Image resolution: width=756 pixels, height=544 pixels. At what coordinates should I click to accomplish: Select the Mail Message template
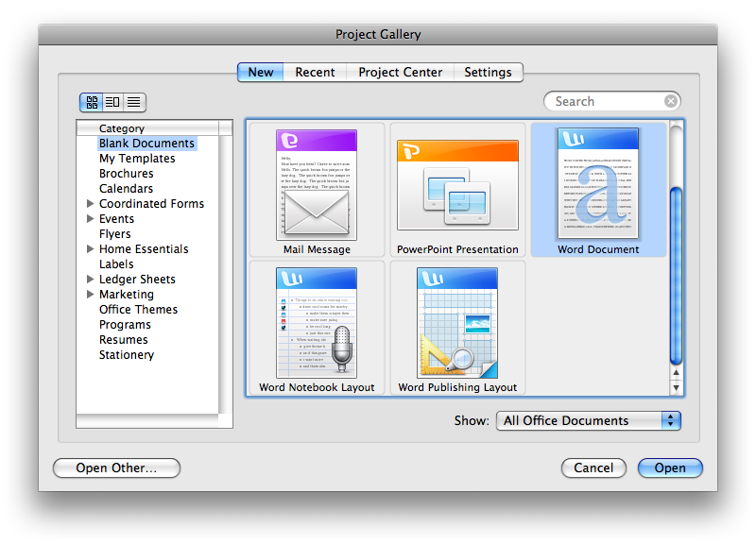[x=315, y=189]
